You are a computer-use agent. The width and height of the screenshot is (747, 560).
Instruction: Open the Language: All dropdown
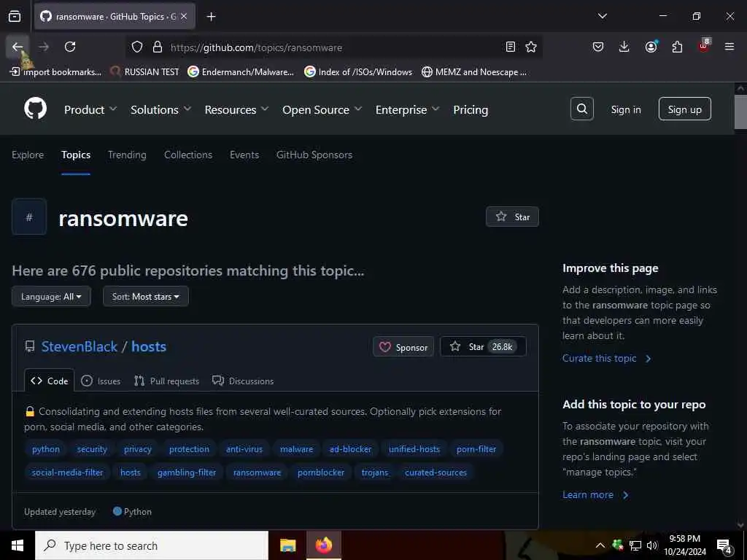[52, 296]
